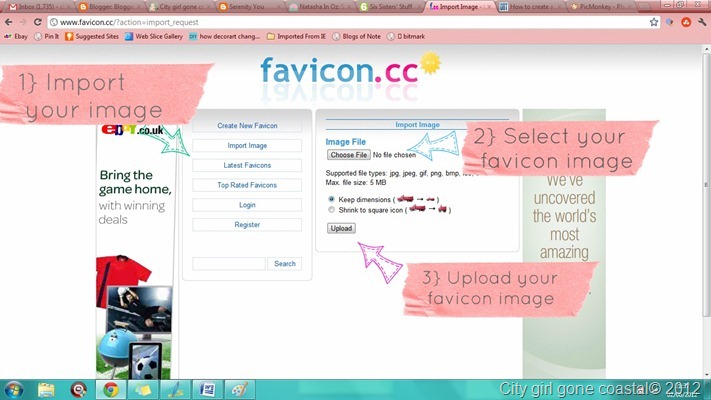Click the Choose File button

349,155
